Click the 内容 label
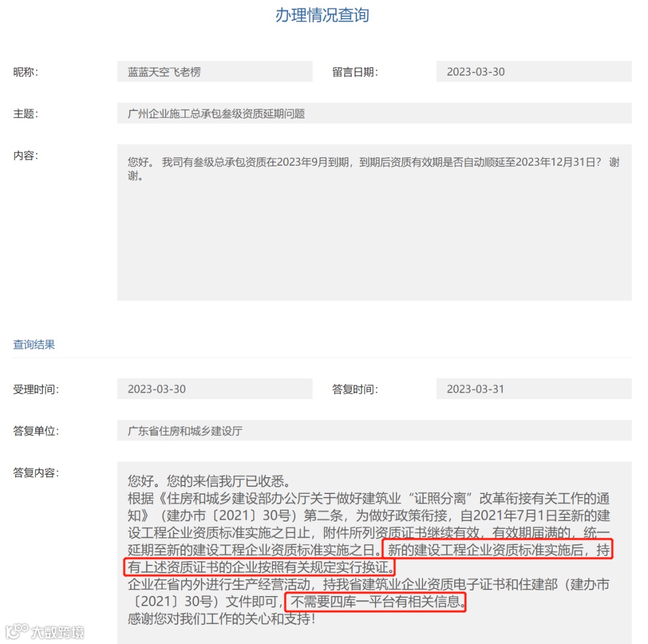This screenshot has width=648, height=644. 26,155
